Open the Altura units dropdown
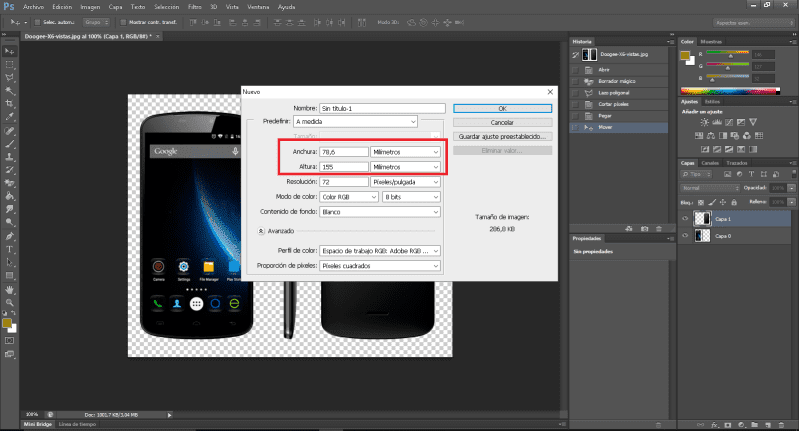 point(405,167)
